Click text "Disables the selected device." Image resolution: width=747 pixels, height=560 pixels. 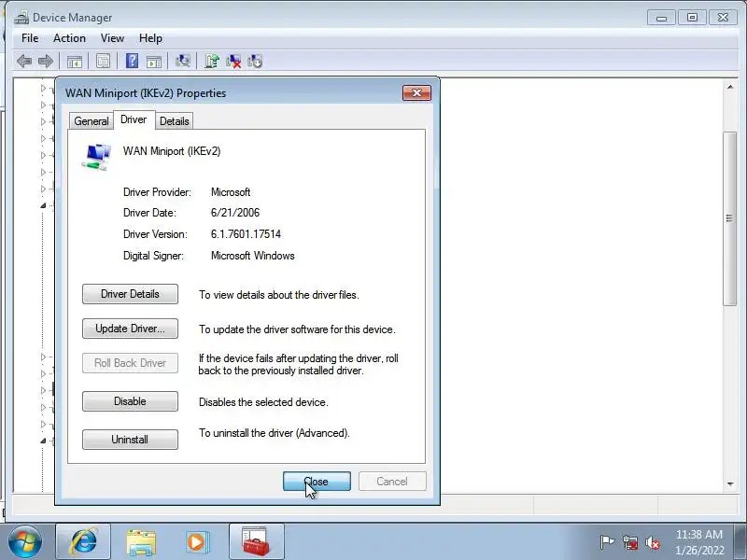pyautogui.click(x=263, y=402)
